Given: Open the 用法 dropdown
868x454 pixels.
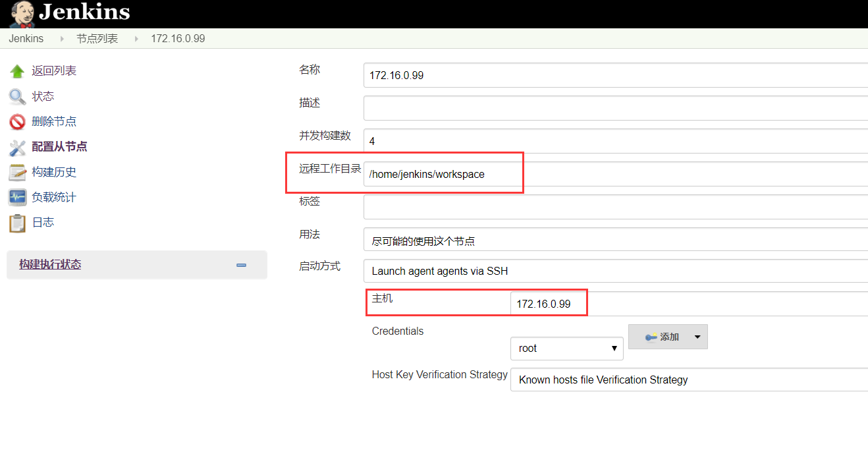Looking at the screenshot, I should coord(616,239).
